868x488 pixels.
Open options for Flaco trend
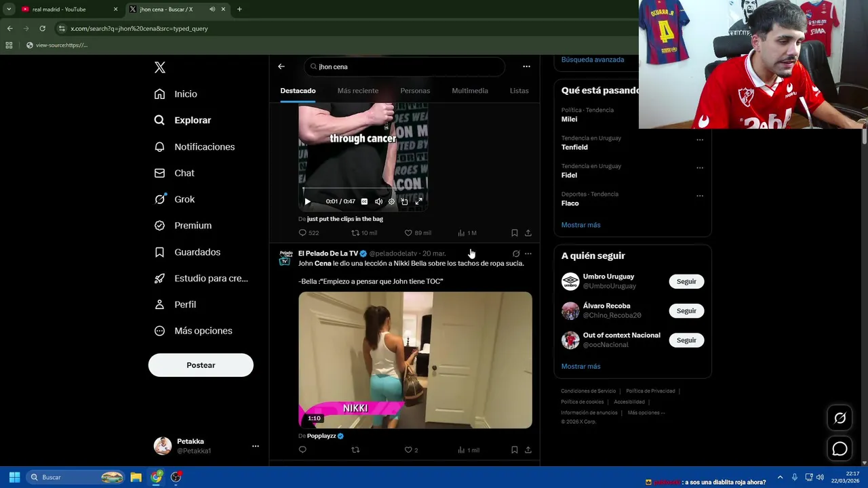pos(700,196)
